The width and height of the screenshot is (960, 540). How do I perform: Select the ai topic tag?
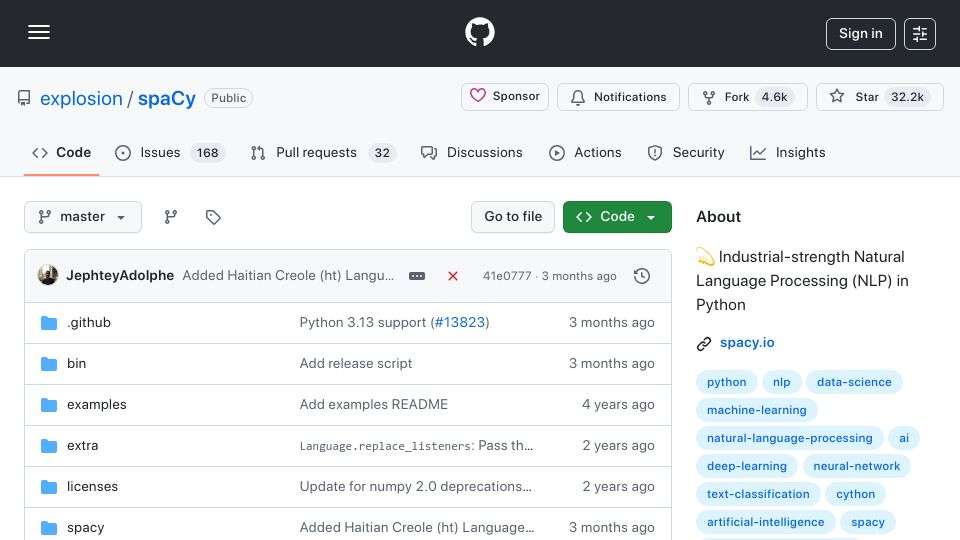tap(904, 438)
